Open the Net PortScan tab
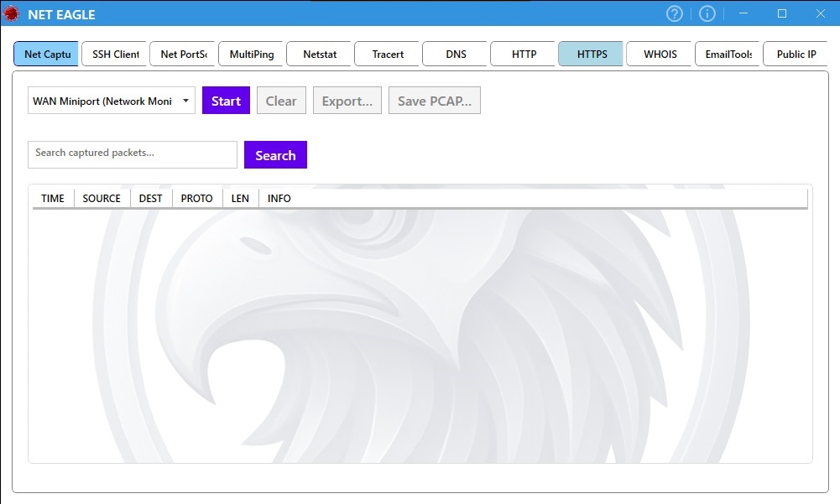This screenshot has height=504, width=840. pyautogui.click(x=182, y=55)
